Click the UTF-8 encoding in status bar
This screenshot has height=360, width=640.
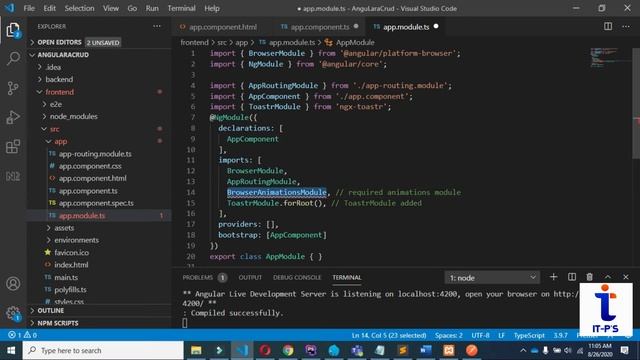[x=480, y=335]
